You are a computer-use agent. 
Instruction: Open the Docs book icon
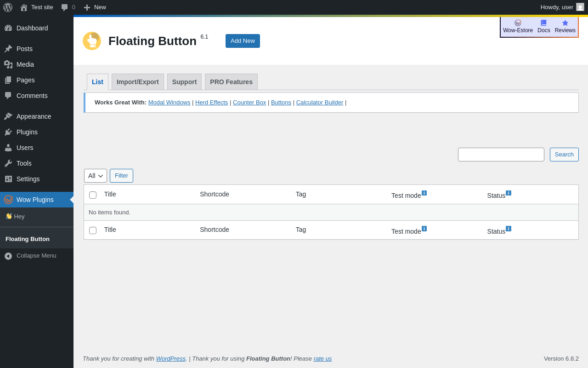[544, 23]
